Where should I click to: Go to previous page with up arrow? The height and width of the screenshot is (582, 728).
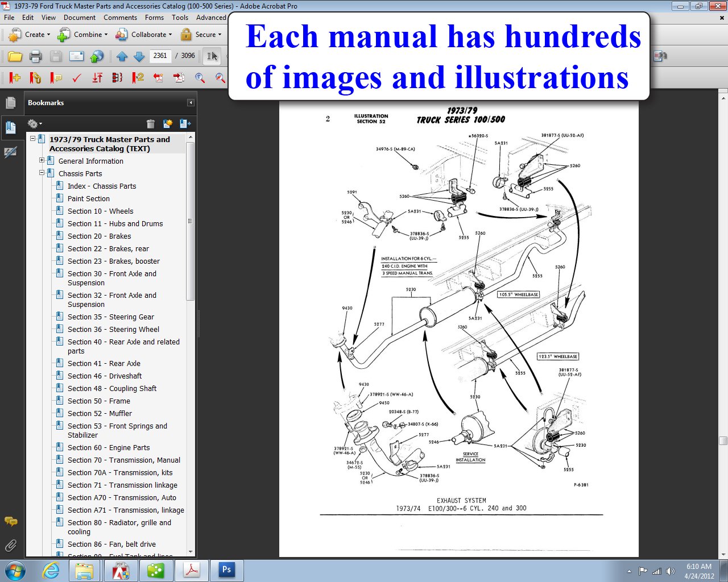click(x=122, y=56)
